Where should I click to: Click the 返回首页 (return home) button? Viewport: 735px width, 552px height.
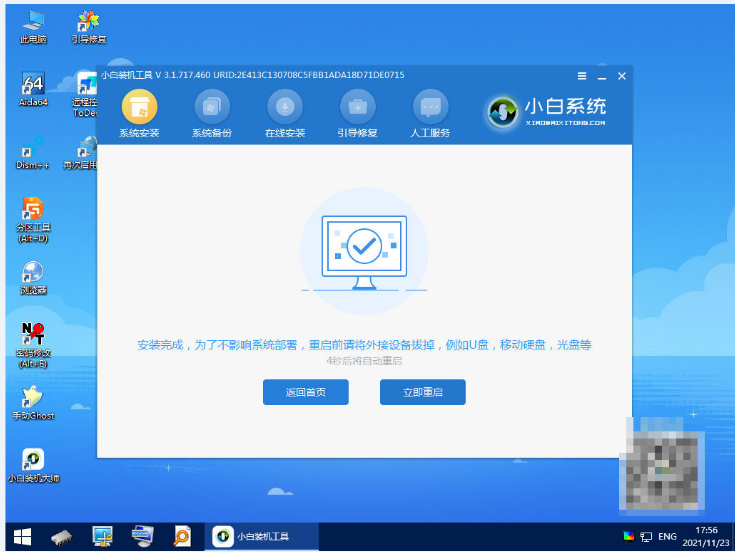[x=305, y=393]
